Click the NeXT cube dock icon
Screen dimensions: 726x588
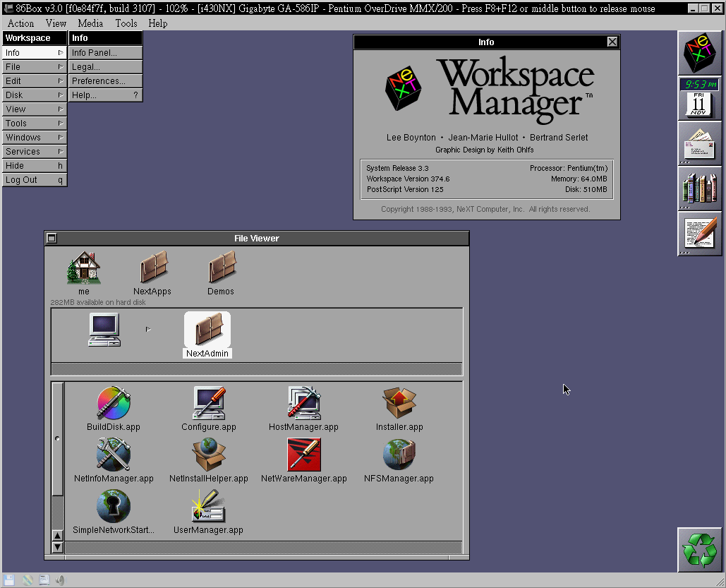coord(700,53)
